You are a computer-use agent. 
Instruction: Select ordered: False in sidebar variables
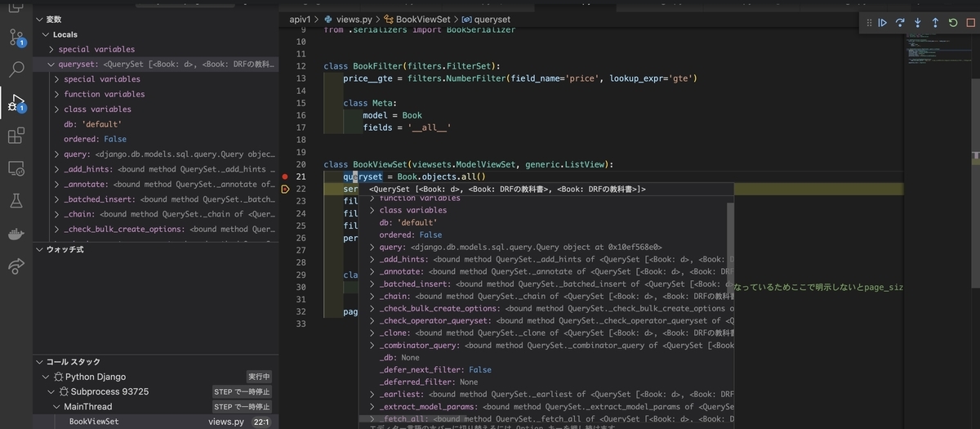95,139
